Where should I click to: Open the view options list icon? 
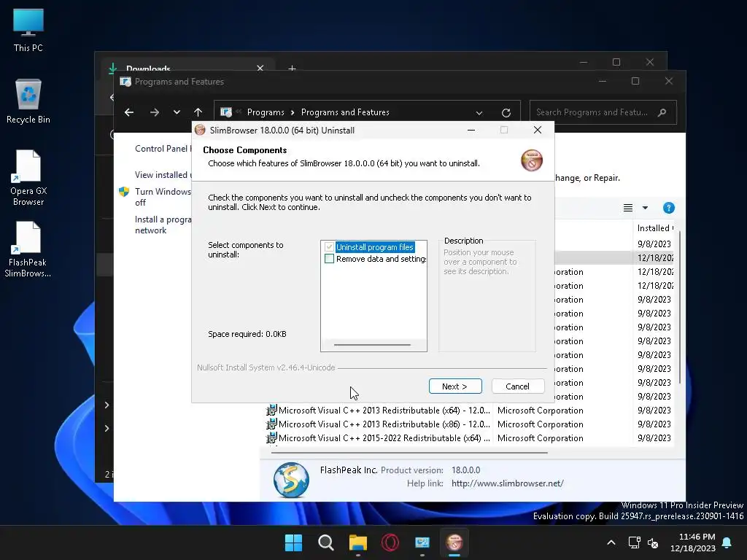628,208
